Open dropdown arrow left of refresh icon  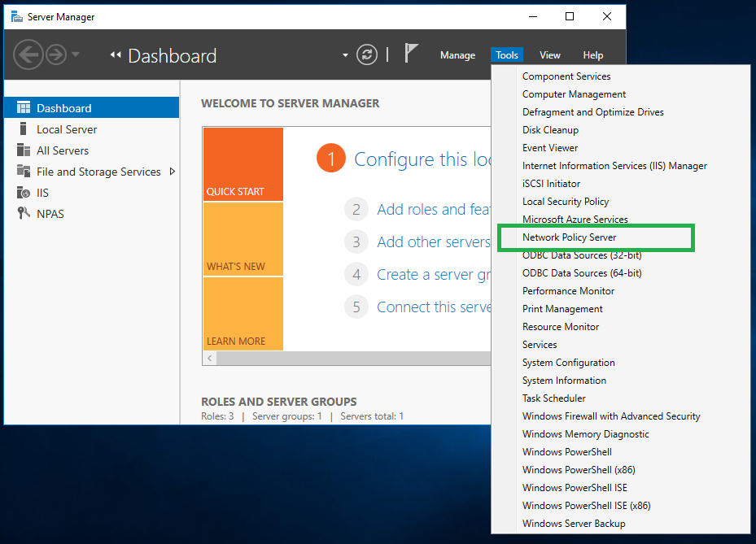pyautogui.click(x=346, y=55)
